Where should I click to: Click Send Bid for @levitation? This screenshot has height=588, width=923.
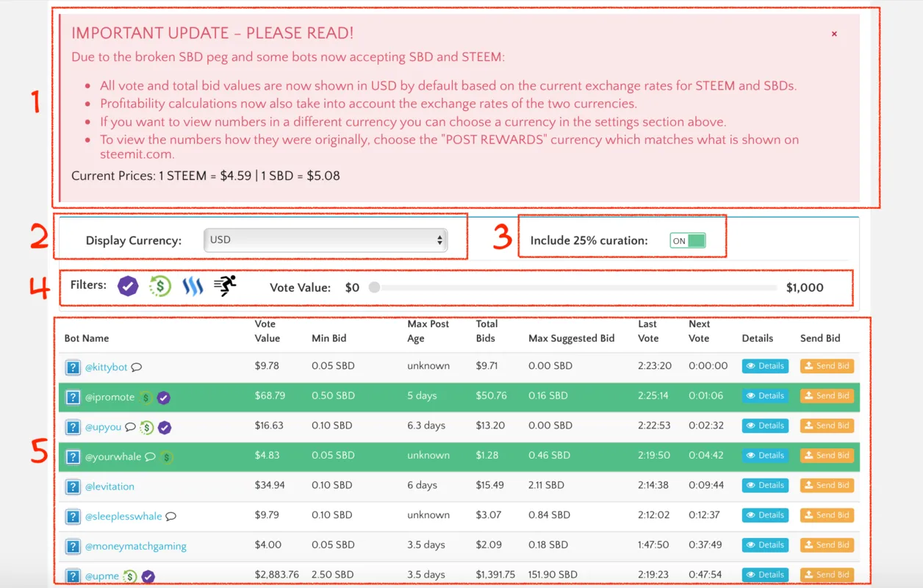827,485
